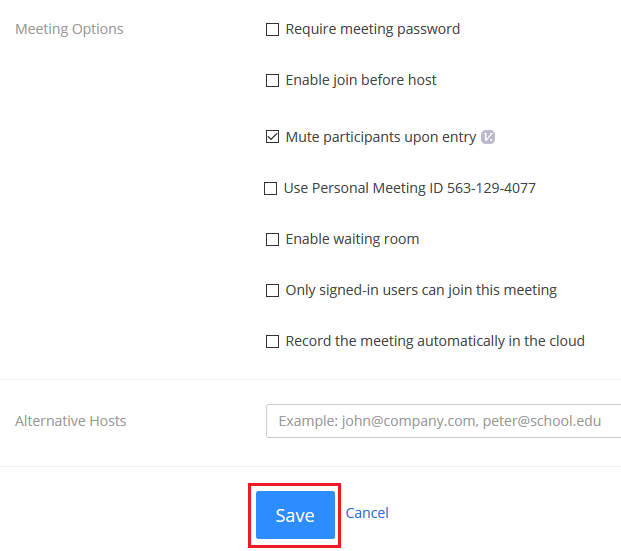This screenshot has width=621, height=551.
Task: Tick the Require meeting password checkbox
Action: click(x=272, y=30)
